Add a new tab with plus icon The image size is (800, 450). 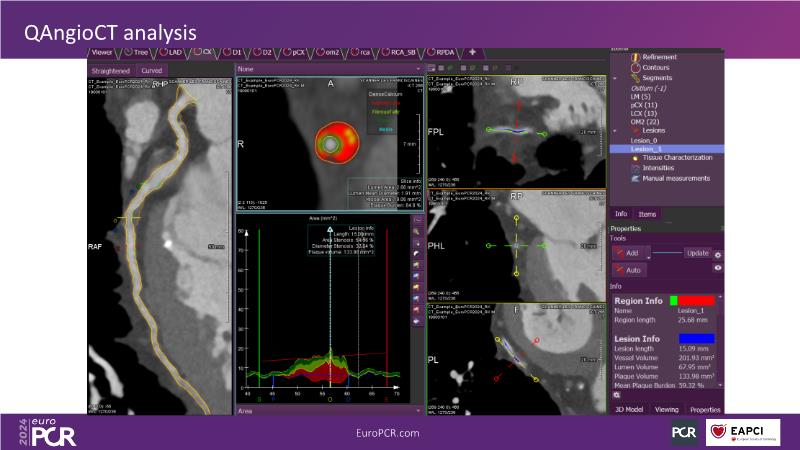click(x=472, y=51)
